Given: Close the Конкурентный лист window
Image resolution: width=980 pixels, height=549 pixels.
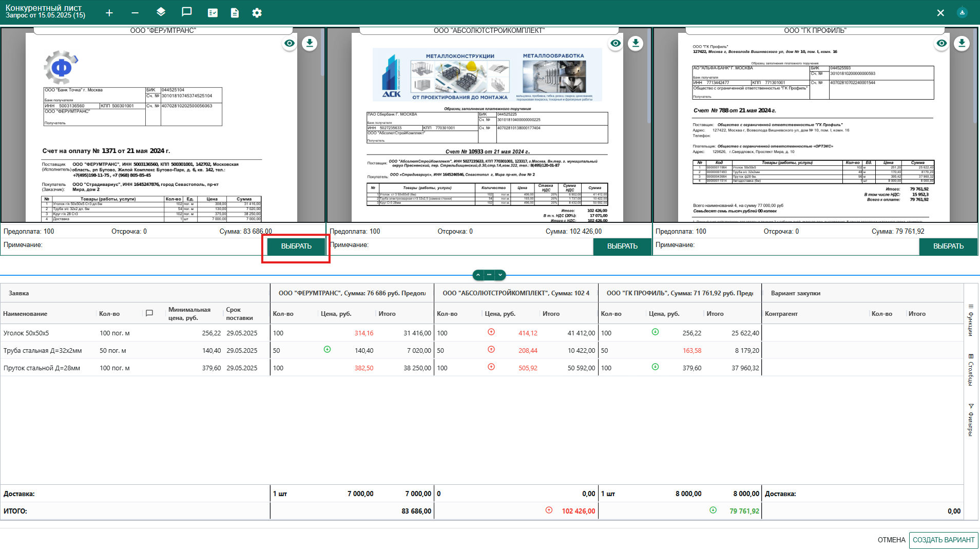Looking at the screenshot, I should tap(940, 13).
